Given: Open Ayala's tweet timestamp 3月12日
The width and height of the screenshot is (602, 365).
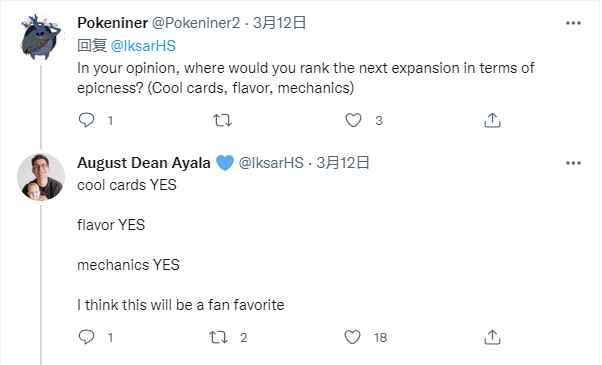Looking at the screenshot, I should coord(343,163).
